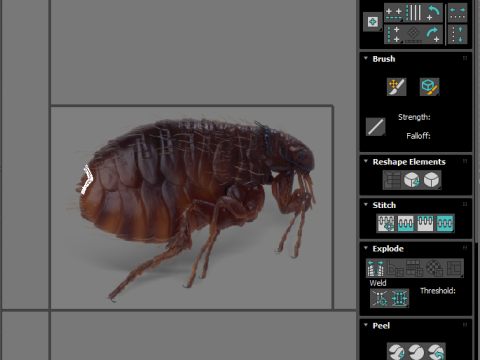Screen dimensions: 480x360
Task: Collapse the Stitch rollout triangle
Action: coord(366,204)
